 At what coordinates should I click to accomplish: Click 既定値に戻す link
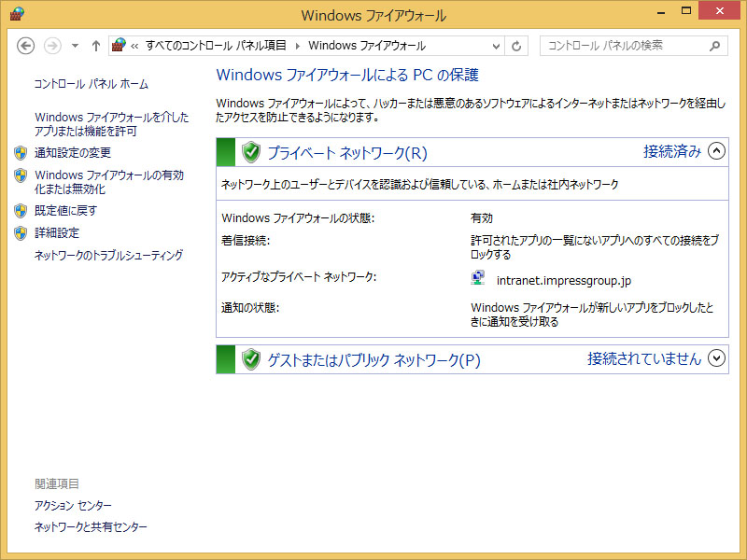[x=65, y=211]
